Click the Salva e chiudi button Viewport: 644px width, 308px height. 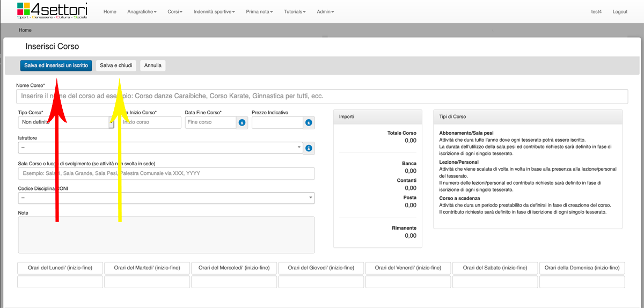coord(116,65)
